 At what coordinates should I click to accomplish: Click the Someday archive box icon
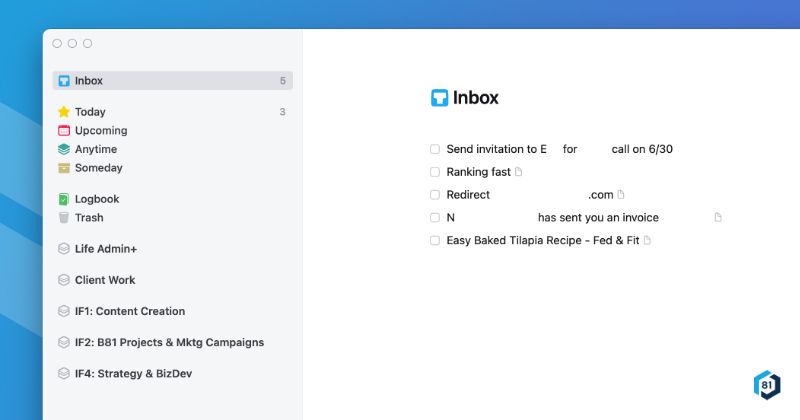[x=64, y=168]
